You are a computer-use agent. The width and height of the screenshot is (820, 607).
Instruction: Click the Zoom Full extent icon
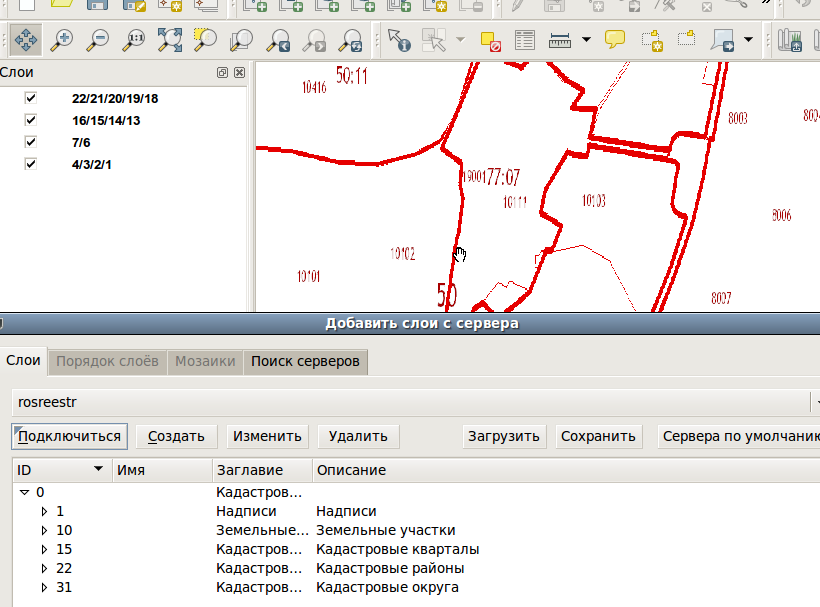click(170, 41)
